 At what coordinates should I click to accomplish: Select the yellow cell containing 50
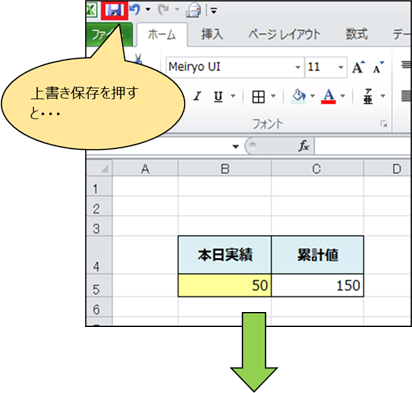click(225, 285)
